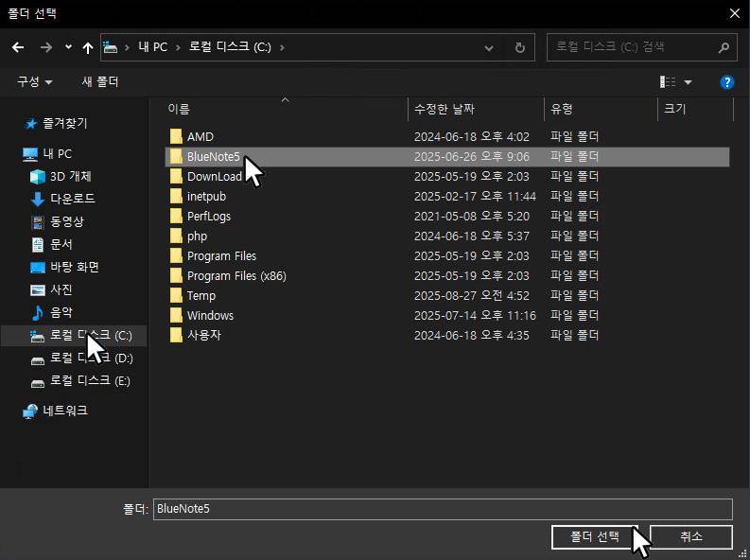Click the 폴더 name field containing BlueNote5
The image size is (750, 560).
tap(443, 509)
